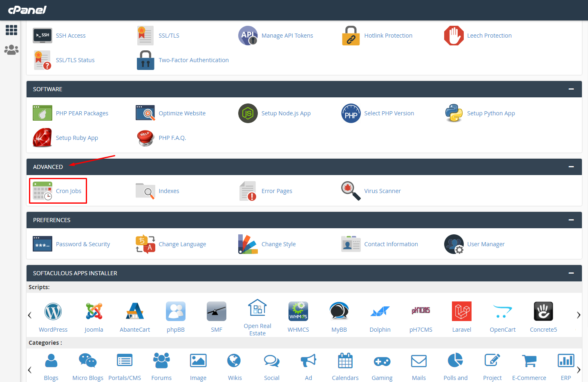Click the OpenCart script link
Screen dimensions: 588x382
pos(503,330)
